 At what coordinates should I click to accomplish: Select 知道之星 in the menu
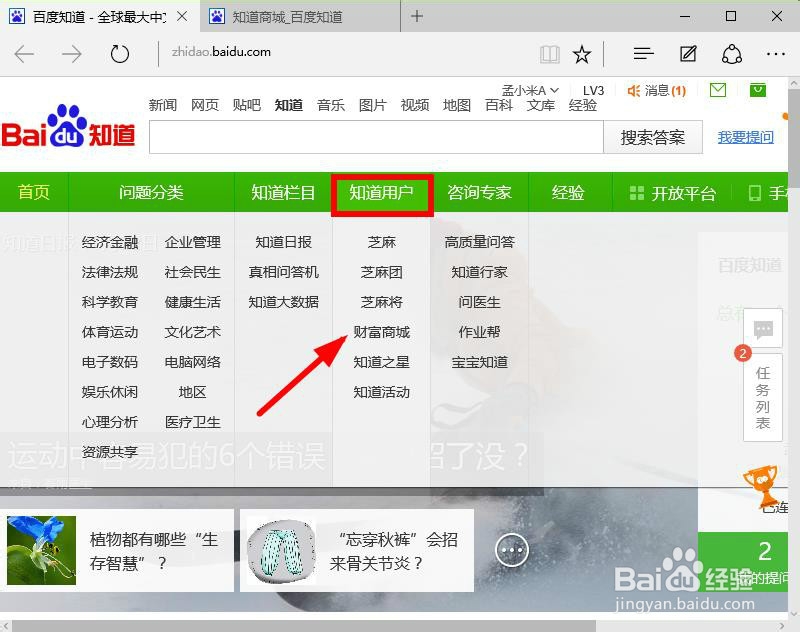[x=382, y=362]
